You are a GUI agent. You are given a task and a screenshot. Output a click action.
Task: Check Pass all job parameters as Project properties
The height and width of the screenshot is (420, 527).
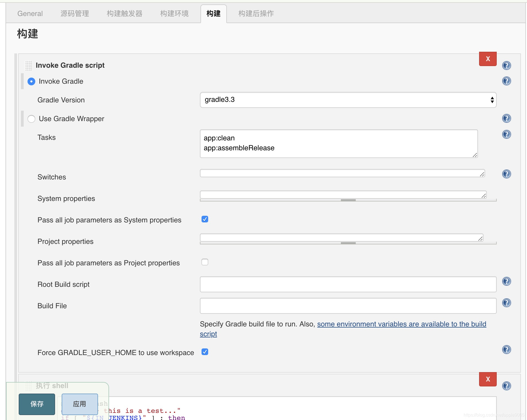coord(205,262)
